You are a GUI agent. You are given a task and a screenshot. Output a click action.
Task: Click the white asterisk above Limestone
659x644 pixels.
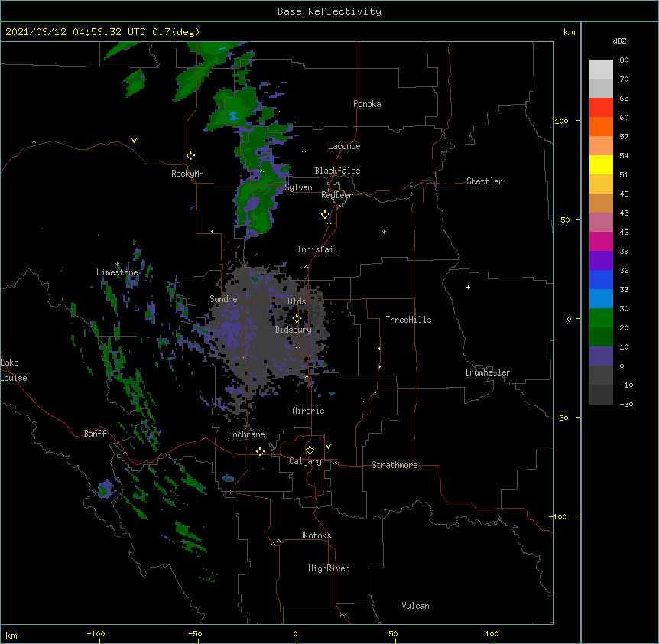117,265
